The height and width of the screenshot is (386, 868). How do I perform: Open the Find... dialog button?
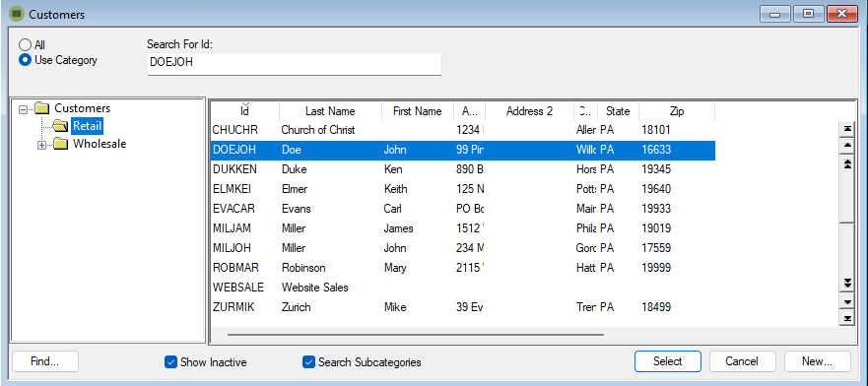[45, 361]
